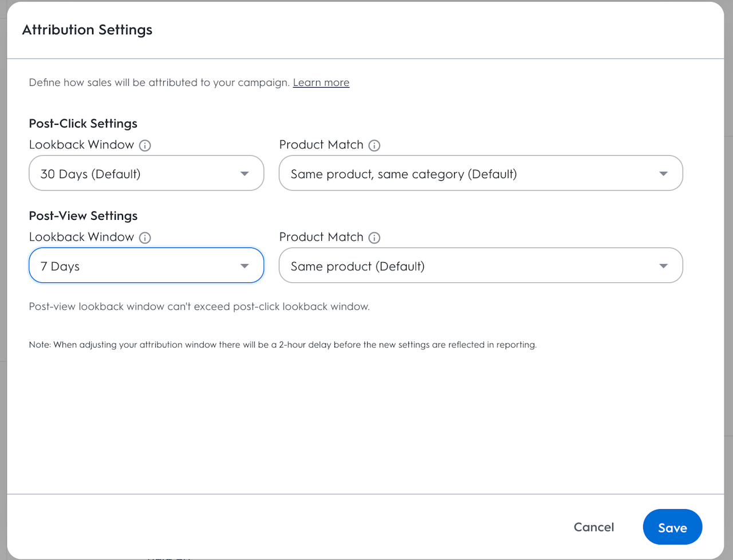The width and height of the screenshot is (733, 560).
Task: Click info icon beside Post-View Product Match
Action: pyautogui.click(x=375, y=238)
